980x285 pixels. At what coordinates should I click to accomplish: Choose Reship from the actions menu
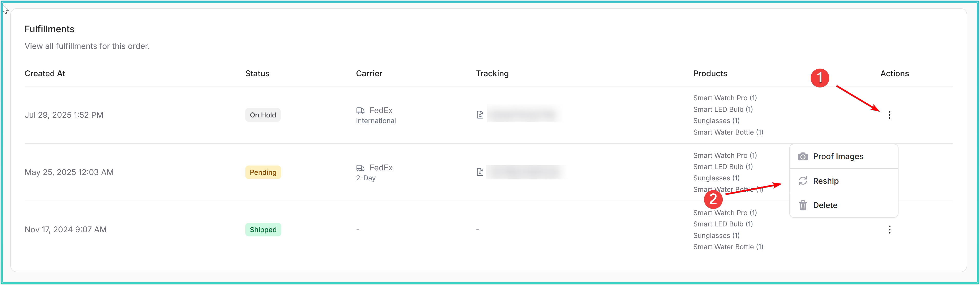click(825, 181)
